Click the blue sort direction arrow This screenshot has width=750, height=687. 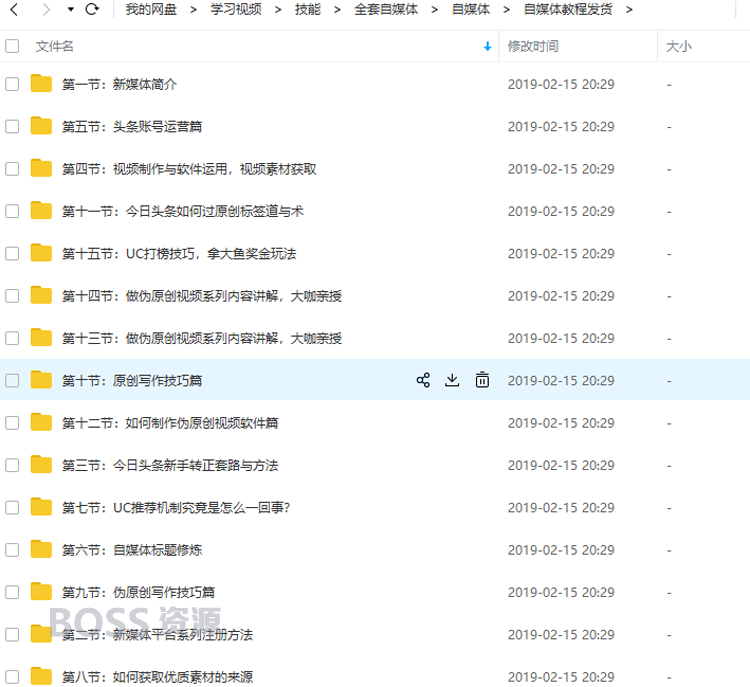tap(487, 46)
